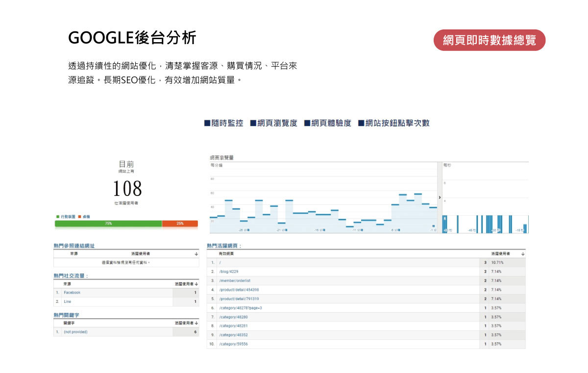Open the /category/48281 page link
Screen dimensions: 588x373
(x=233, y=326)
